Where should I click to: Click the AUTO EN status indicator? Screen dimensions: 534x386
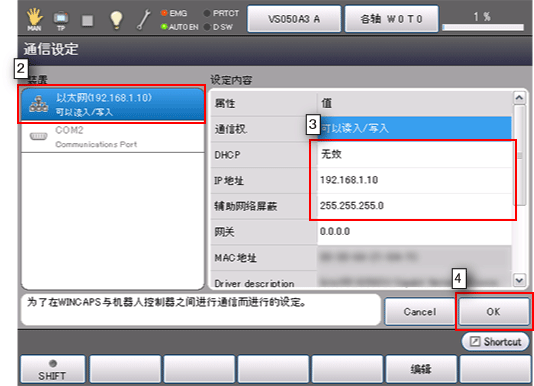[x=179, y=27]
